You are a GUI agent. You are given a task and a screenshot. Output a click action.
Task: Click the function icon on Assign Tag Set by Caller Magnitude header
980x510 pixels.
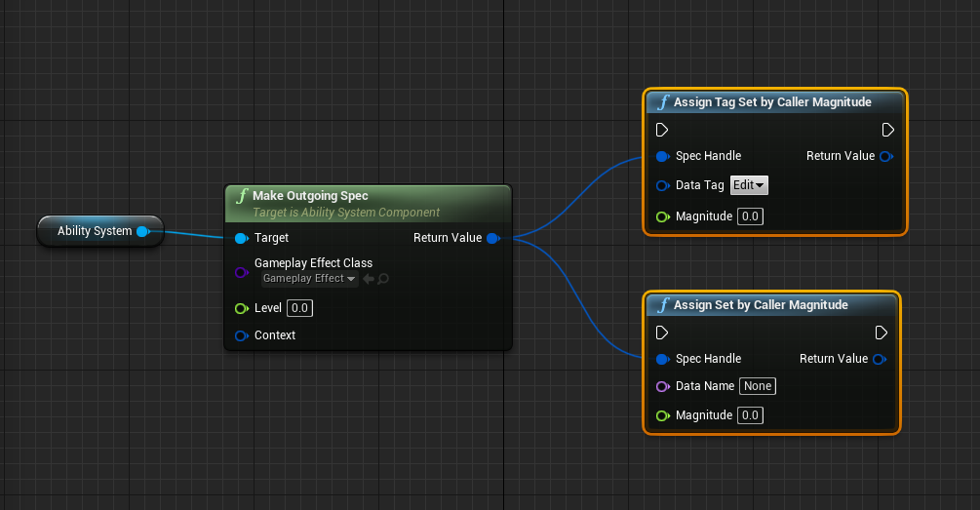pos(663,101)
